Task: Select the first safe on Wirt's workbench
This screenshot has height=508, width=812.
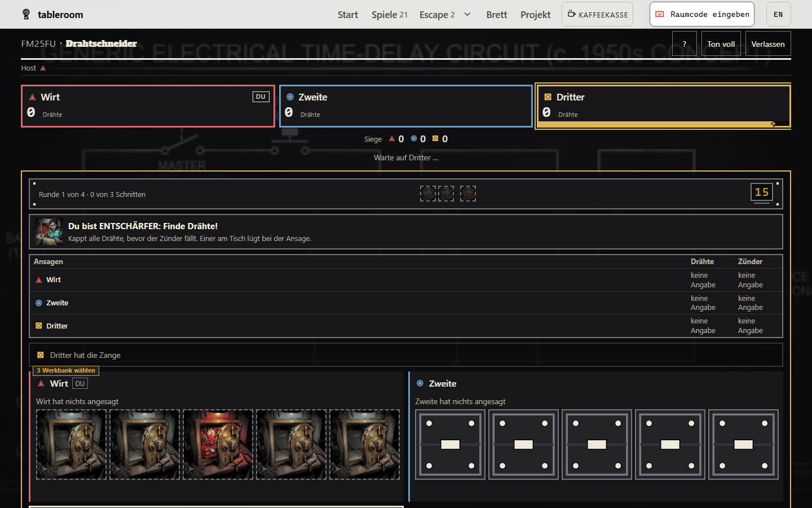Action: 71,445
